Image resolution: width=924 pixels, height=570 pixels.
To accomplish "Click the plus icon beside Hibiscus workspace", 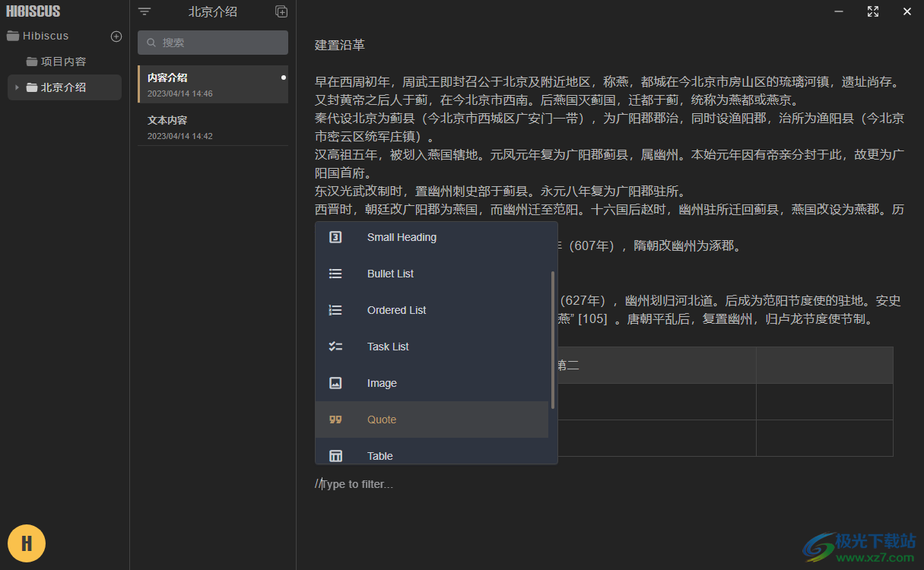I will point(116,36).
